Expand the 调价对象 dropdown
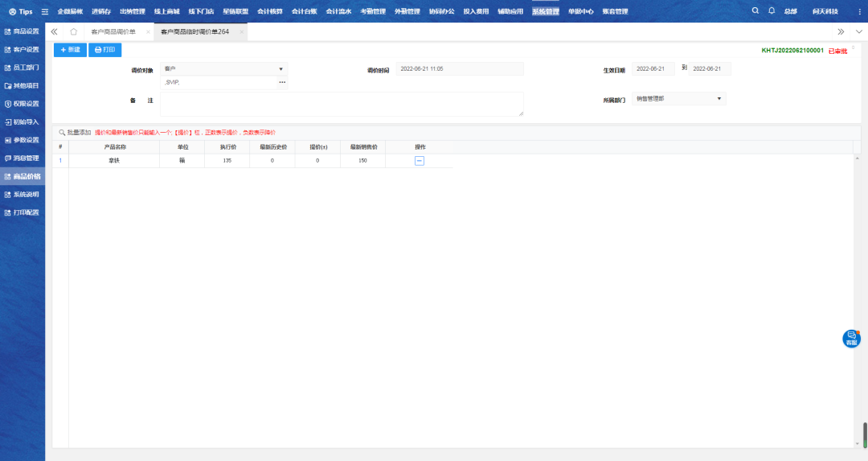 280,69
